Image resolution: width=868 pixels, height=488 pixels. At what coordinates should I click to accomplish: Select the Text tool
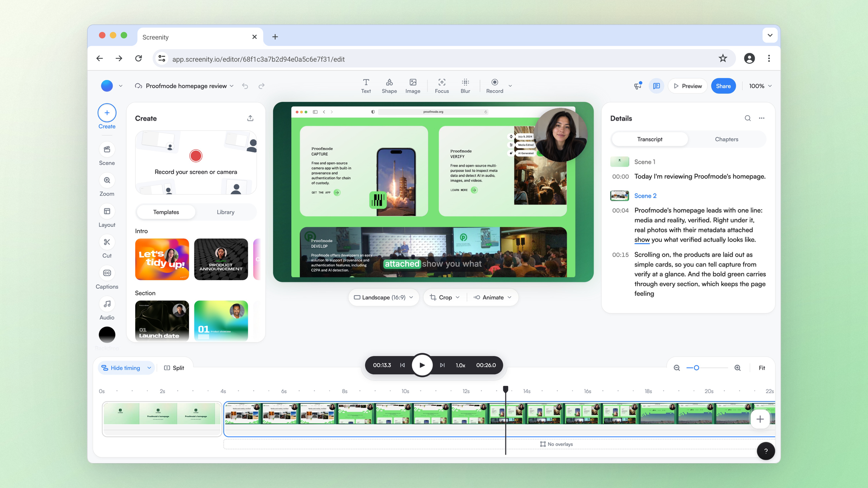click(x=366, y=86)
